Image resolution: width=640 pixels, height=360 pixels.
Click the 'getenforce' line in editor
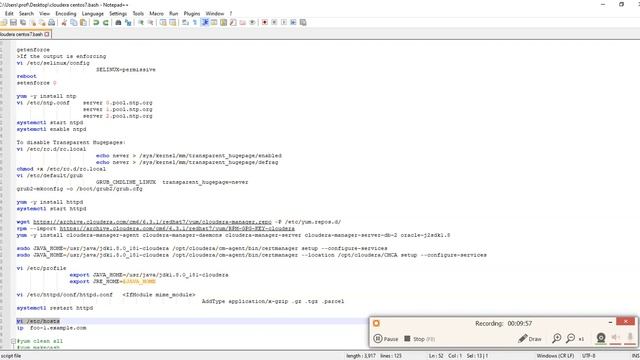pyautogui.click(x=33, y=50)
